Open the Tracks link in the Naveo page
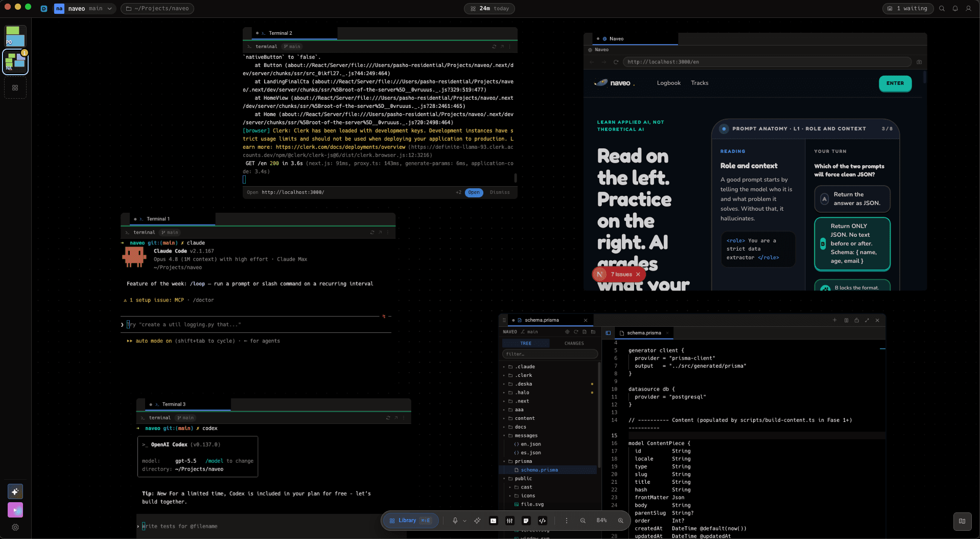The height and width of the screenshot is (539, 980). (699, 83)
